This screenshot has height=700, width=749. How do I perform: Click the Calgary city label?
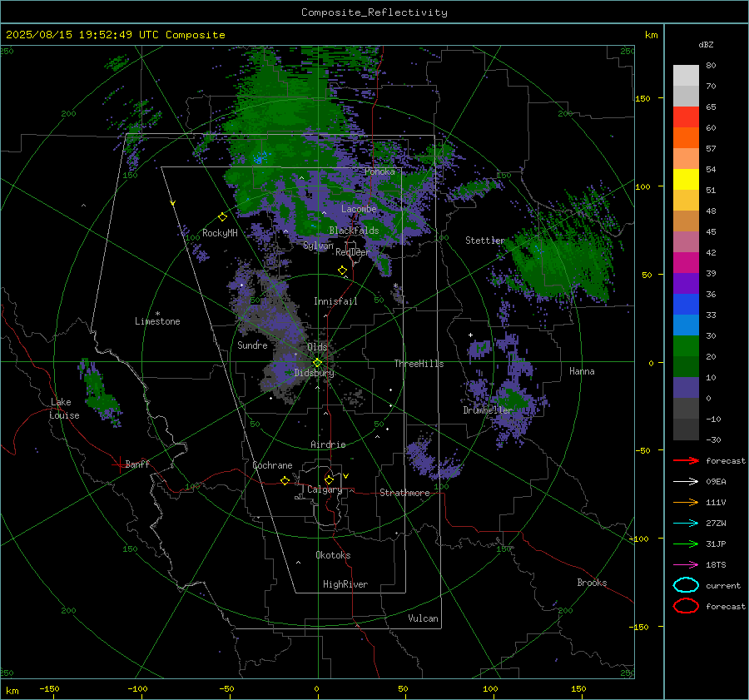(x=325, y=489)
